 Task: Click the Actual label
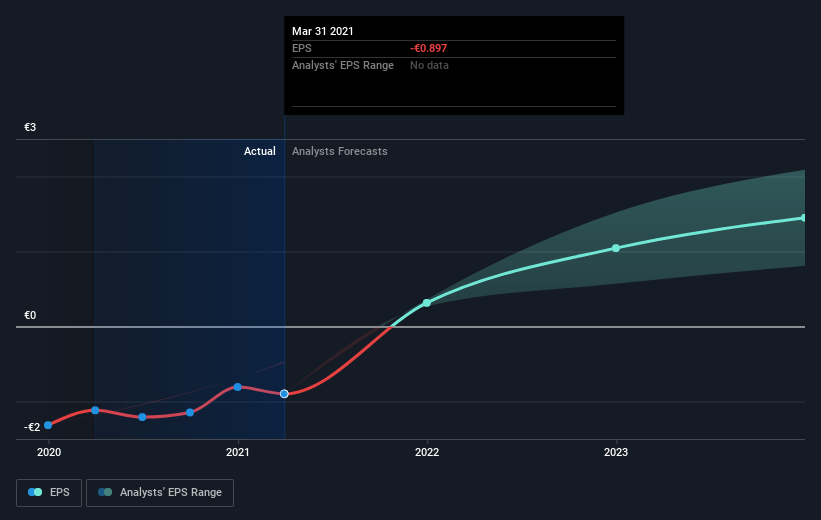click(260, 151)
